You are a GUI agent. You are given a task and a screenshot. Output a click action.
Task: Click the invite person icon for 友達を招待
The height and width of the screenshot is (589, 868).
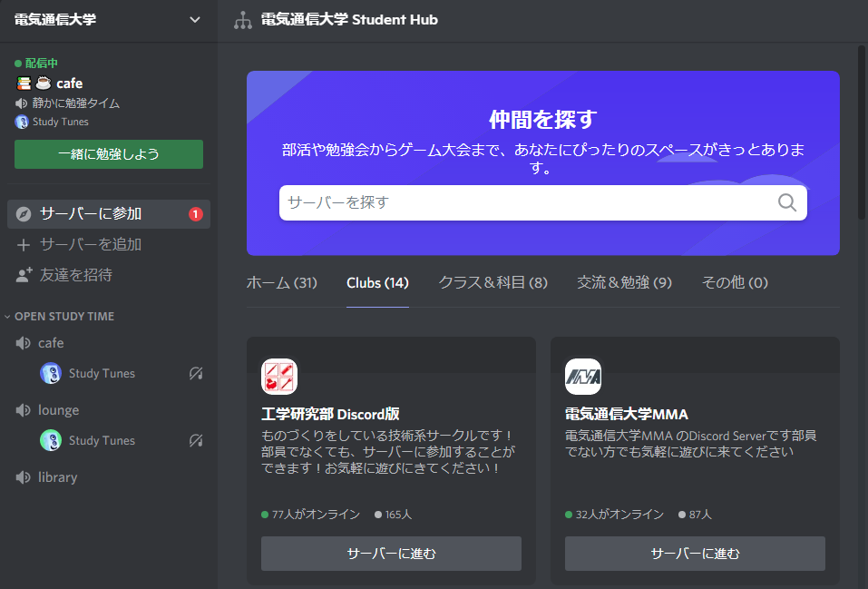[x=24, y=275]
